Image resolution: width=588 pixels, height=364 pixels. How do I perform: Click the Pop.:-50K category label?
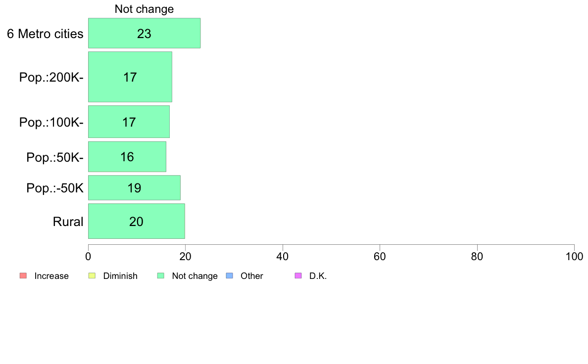pyautogui.click(x=55, y=188)
